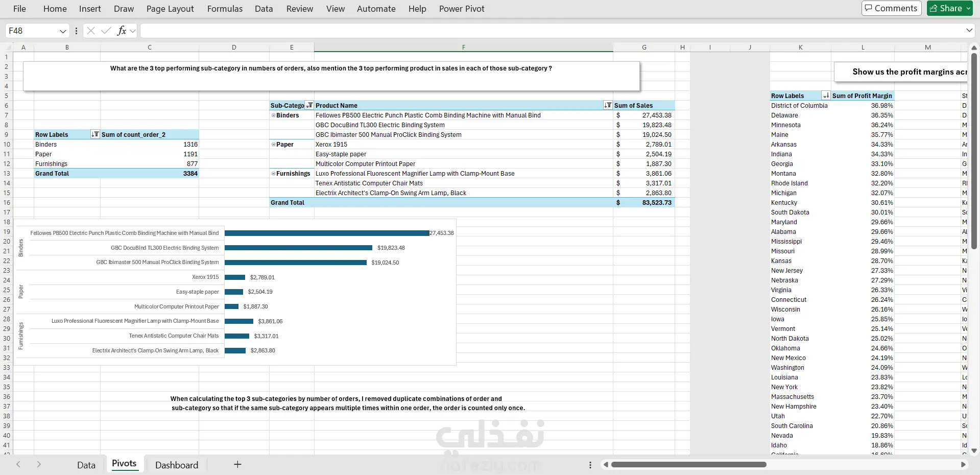Image resolution: width=980 pixels, height=475 pixels.
Task: Open the Help ribbon tab
Action: [417, 9]
